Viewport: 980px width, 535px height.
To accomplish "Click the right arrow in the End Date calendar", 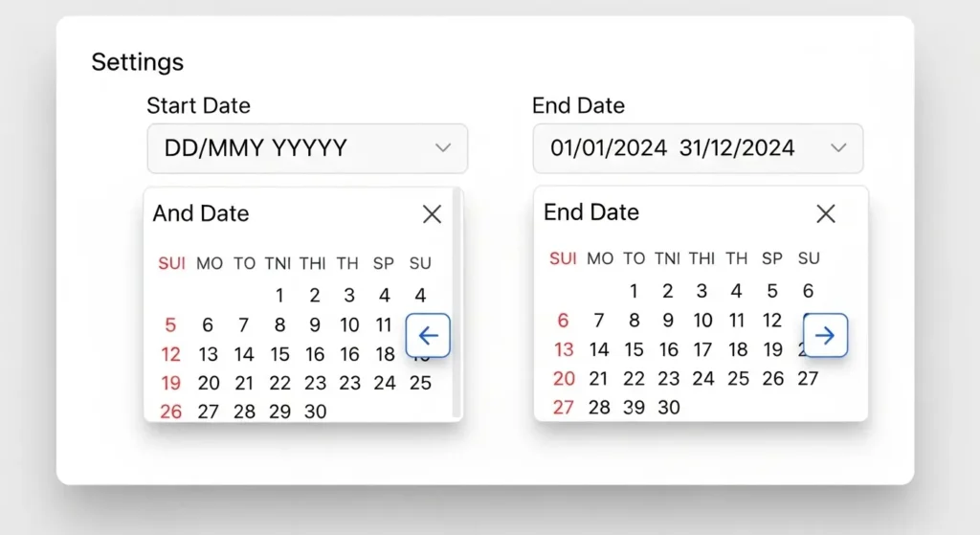I will tap(825, 335).
